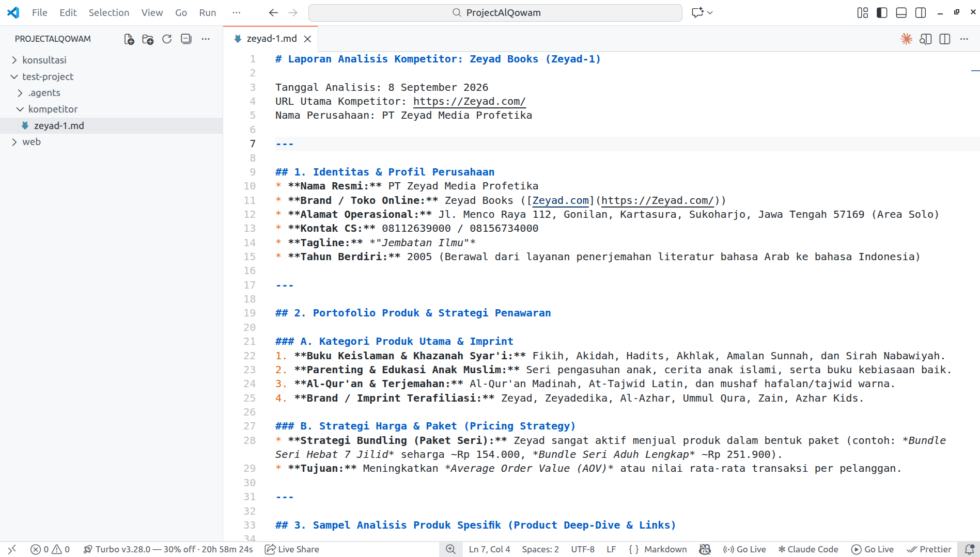Viewport: 980px width, 557px height.
Task: Follow the https://Zeyad.com/ link on line 4
Action: coord(470,102)
